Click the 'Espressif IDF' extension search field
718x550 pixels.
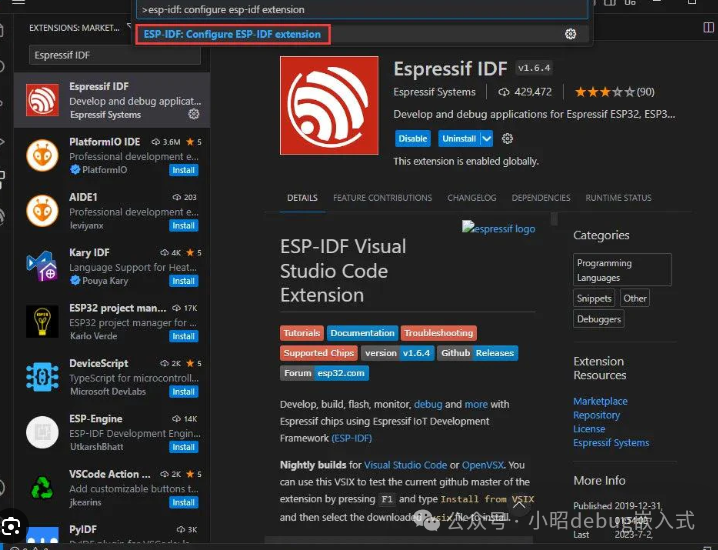(114, 55)
